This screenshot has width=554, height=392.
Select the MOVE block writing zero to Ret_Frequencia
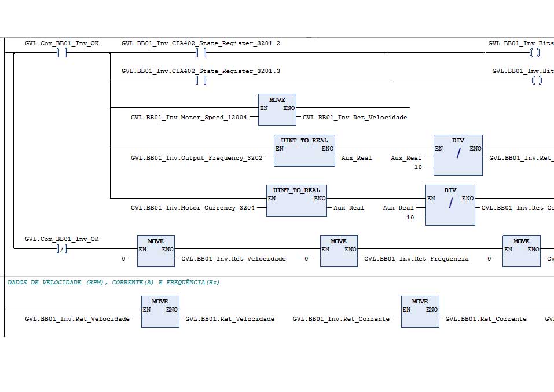pyautogui.click(x=339, y=251)
